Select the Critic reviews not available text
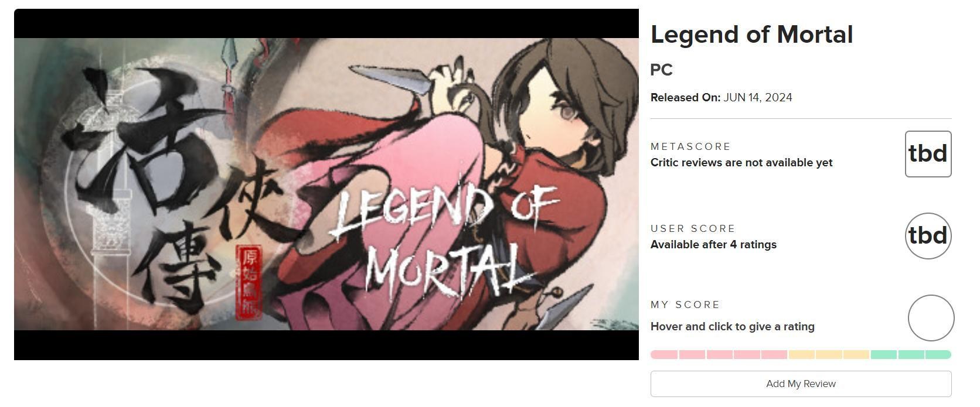 click(741, 162)
